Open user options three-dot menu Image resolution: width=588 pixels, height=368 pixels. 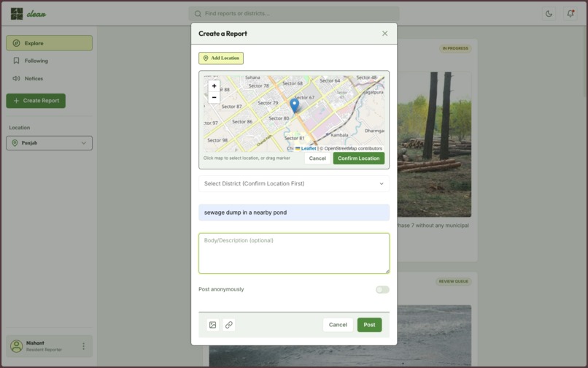point(83,346)
